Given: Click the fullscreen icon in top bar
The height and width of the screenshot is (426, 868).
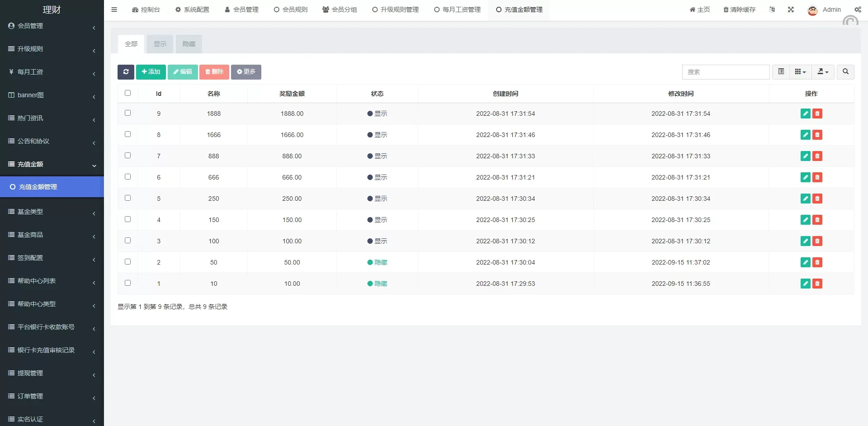Looking at the screenshot, I should pyautogui.click(x=791, y=9).
